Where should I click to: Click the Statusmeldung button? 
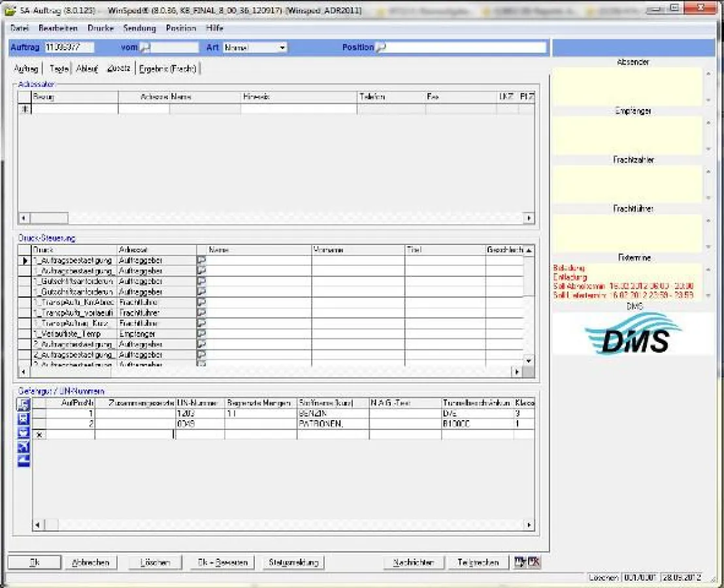point(293,563)
